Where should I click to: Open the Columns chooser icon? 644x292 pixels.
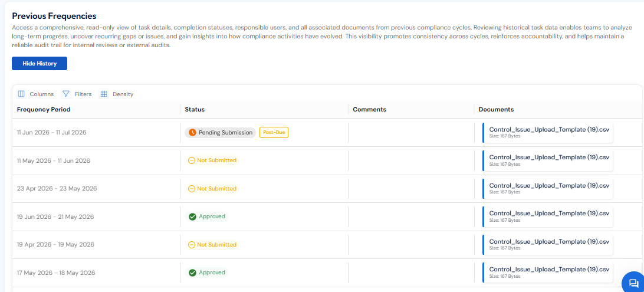tap(21, 94)
